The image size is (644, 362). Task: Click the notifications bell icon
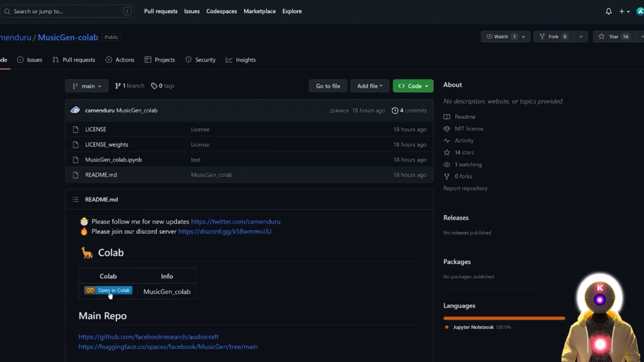tap(608, 11)
